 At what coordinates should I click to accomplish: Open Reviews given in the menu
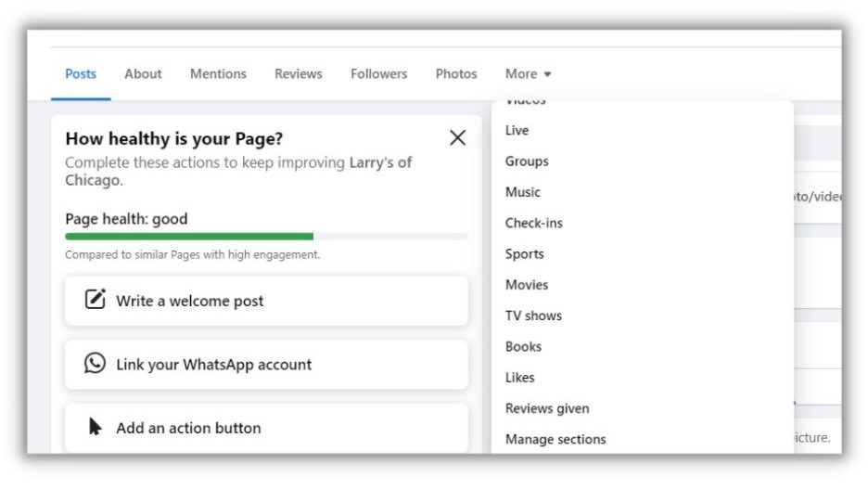[546, 408]
